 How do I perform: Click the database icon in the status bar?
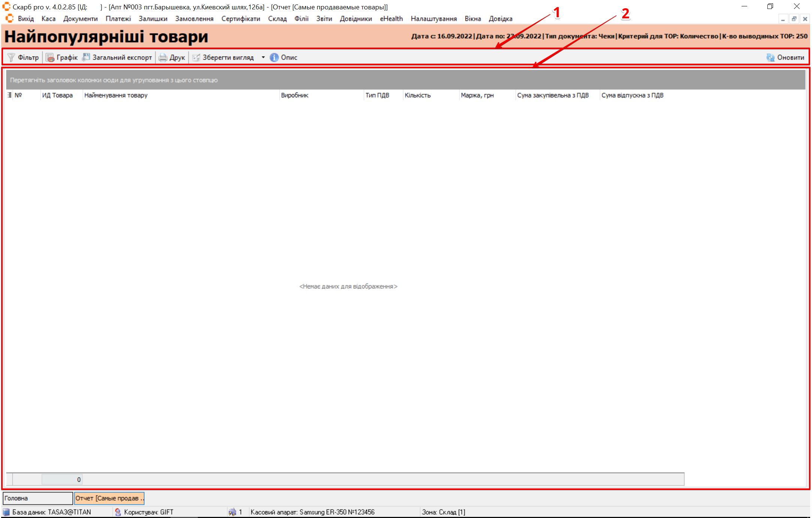[x=6, y=512]
